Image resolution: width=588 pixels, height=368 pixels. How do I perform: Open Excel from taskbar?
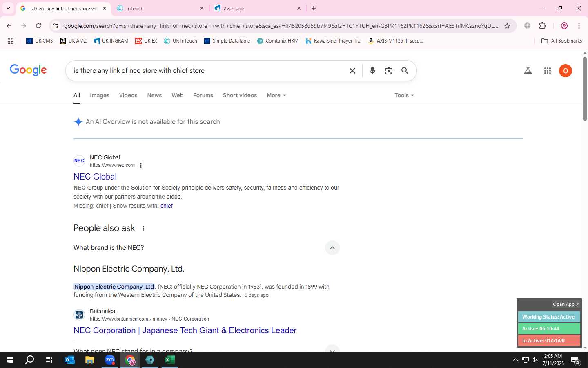pyautogui.click(x=170, y=360)
